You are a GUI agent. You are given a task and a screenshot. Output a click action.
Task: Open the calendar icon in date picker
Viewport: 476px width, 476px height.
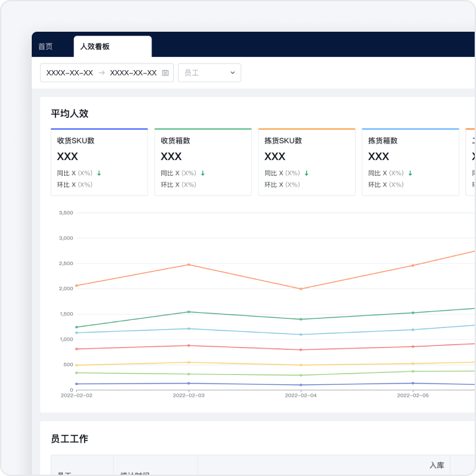165,73
